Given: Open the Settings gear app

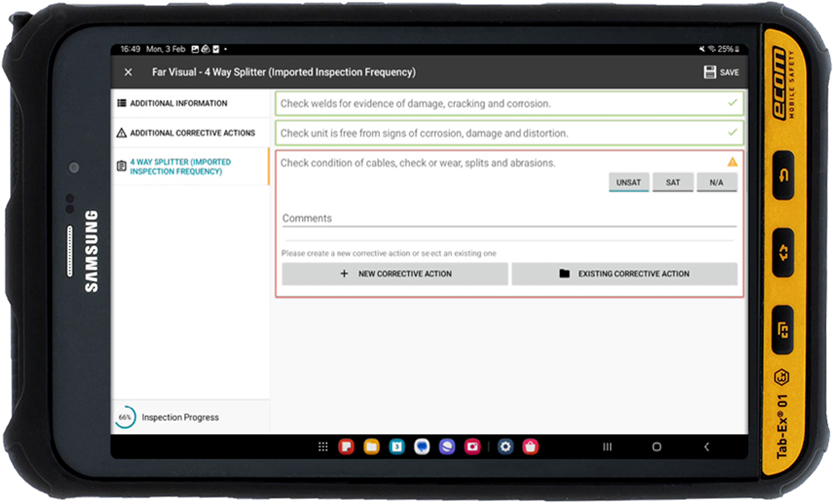Looking at the screenshot, I should tap(505, 447).
